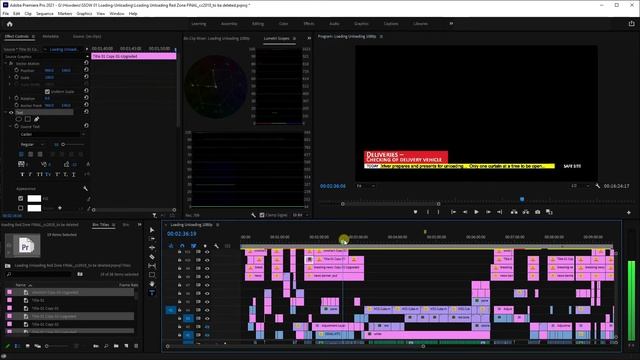Add marker in Program monitor
Screen dimensions: 640x360
[x=416, y=212]
